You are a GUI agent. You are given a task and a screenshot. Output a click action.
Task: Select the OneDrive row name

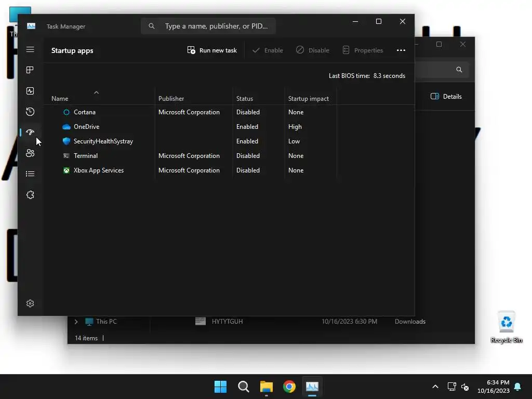[x=87, y=127]
